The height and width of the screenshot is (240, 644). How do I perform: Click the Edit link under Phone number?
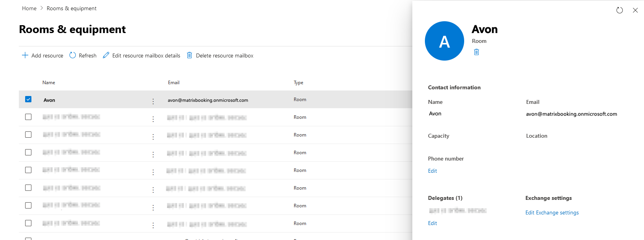click(432, 171)
